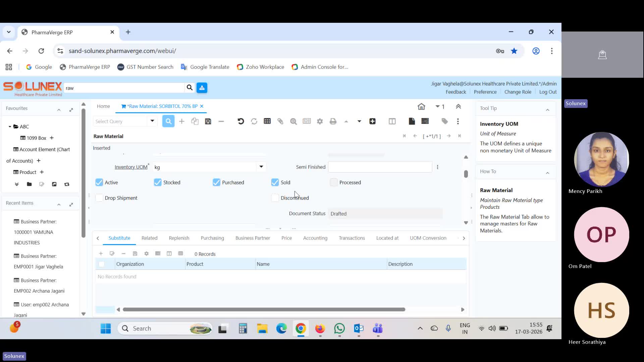Open the Inventory UOM dropdown
644x362 pixels.
tap(261, 167)
